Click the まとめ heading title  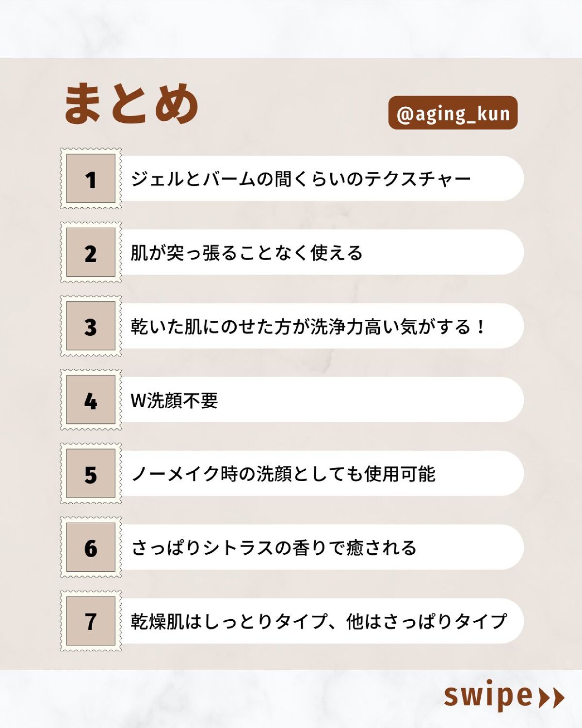coord(131,103)
